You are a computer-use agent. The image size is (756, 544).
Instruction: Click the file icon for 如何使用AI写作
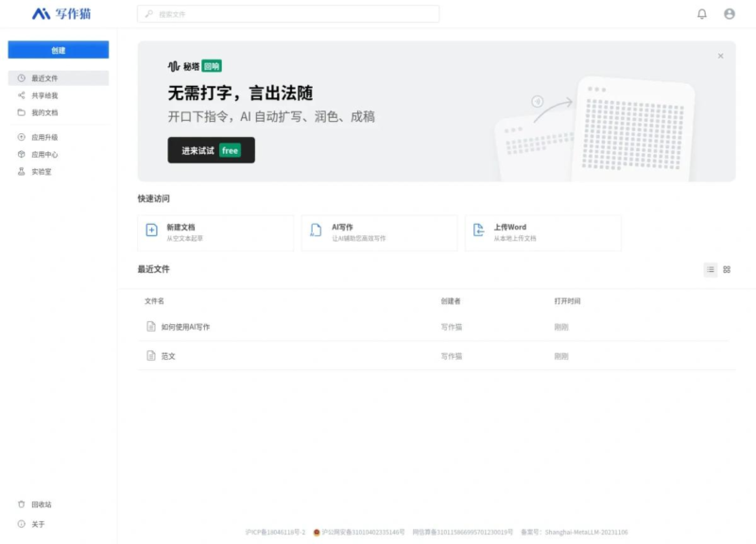[x=151, y=326]
